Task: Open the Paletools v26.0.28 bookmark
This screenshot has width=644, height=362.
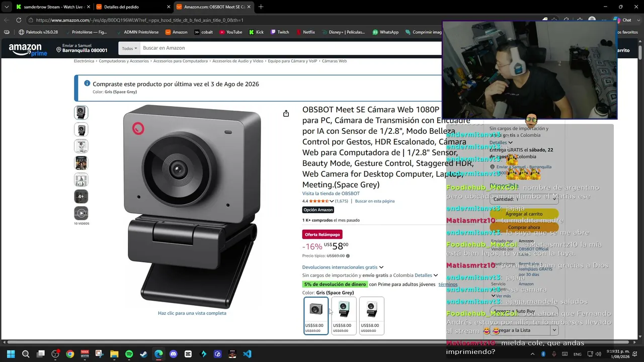Action: click(x=38, y=32)
